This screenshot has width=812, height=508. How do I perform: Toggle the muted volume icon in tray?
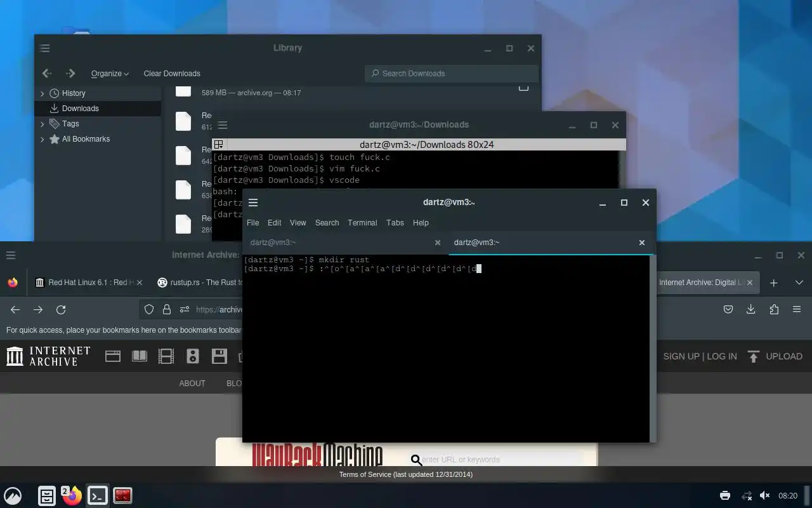click(764, 496)
